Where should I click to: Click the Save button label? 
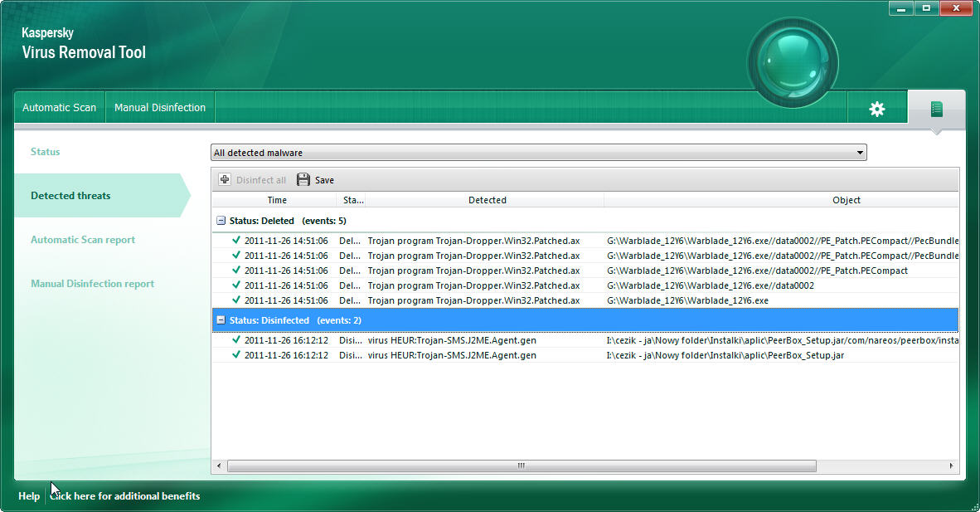[x=324, y=180]
